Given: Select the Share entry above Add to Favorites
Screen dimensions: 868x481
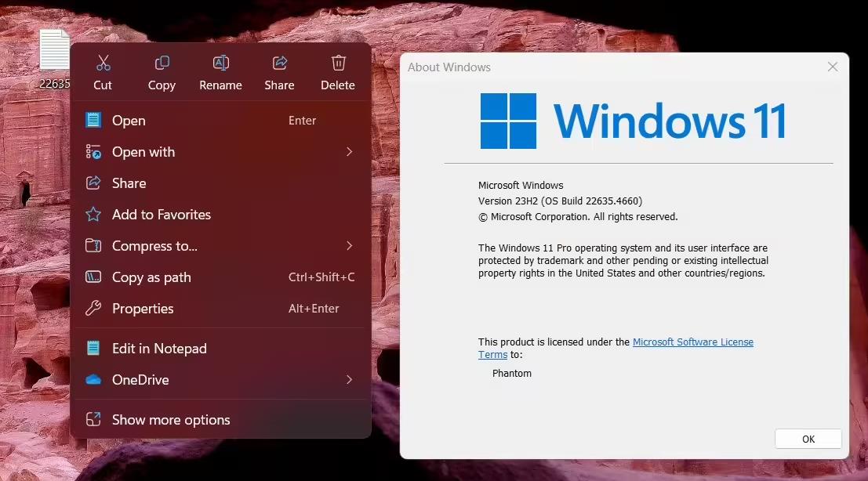Looking at the screenshot, I should coord(221,183).
